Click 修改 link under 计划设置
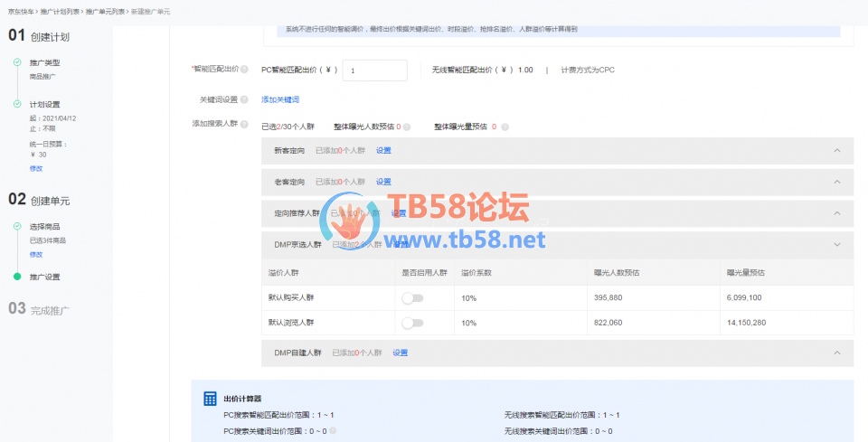Viewport: 868px width, 442px height. click(x=36, y=168)
